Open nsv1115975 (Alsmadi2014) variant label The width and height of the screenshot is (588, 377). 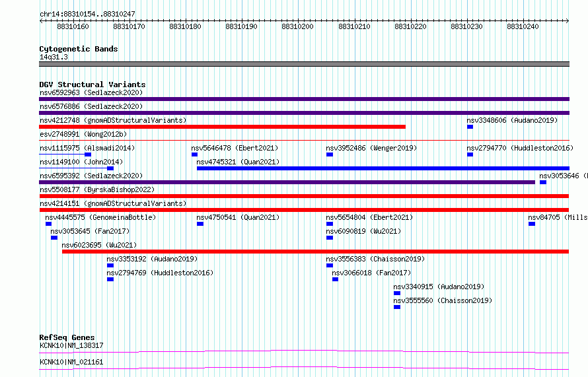(x=87, y=148)
